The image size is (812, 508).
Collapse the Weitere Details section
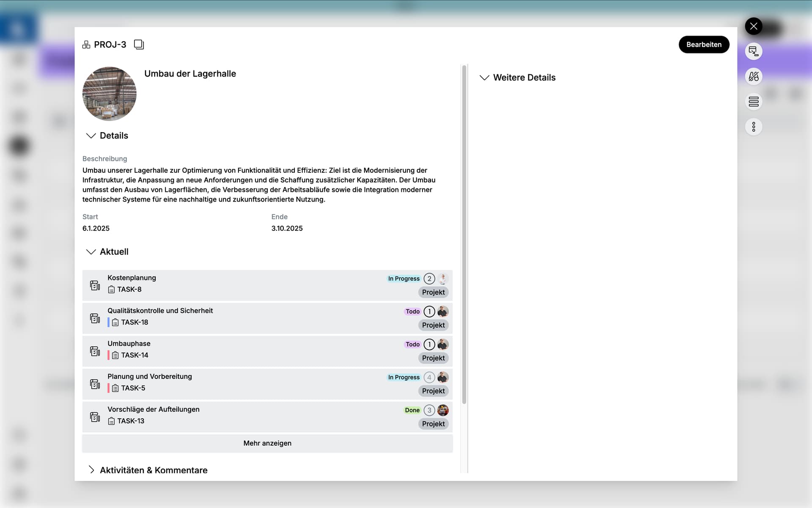(x=484, y=77)
